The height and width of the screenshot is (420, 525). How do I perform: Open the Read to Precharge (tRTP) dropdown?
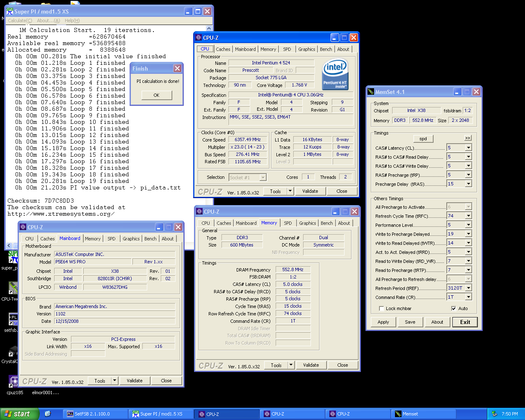tap(468, 270)
